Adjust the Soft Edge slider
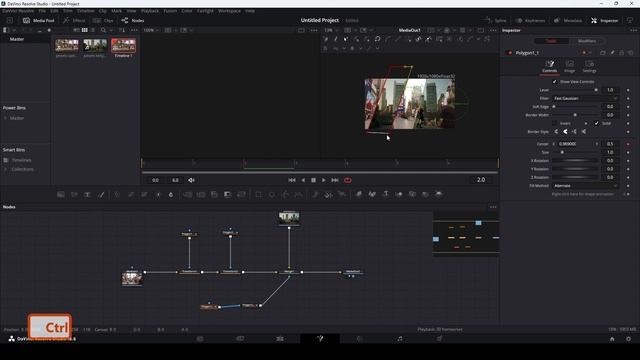 [x=576, y=107]
